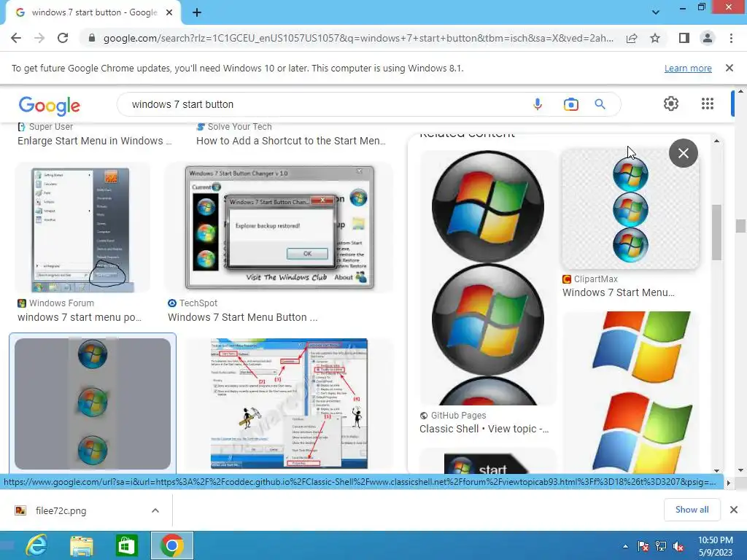Open the clock showing 10:50 PM
747x560 pixels.
point(715,546)
